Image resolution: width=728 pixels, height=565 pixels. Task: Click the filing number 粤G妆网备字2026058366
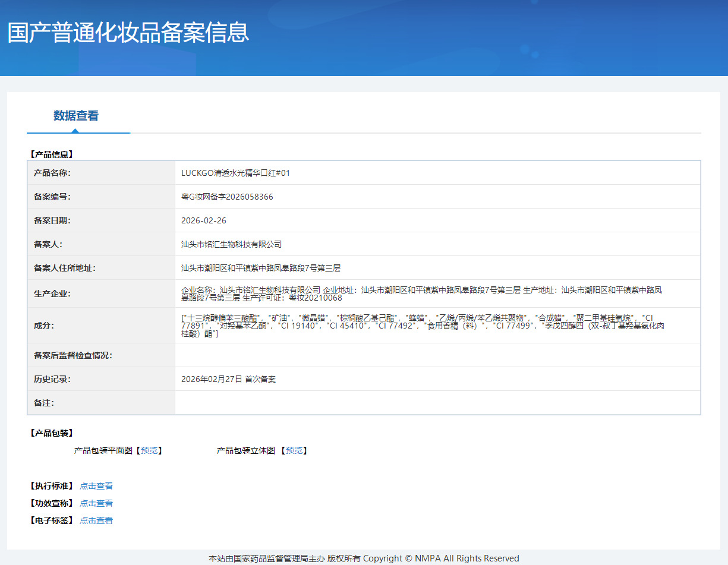(x=227, y=197)
